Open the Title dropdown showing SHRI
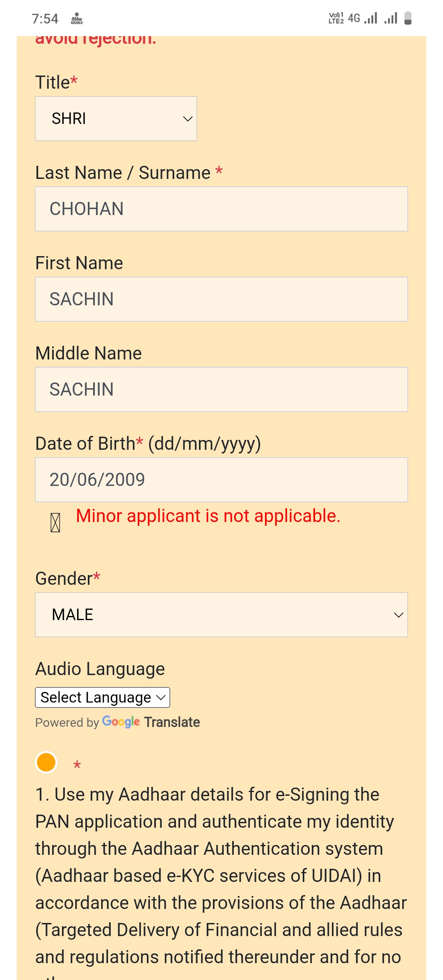Image resolution: width=443 pixels, height=980 pixels. (116, 119)
